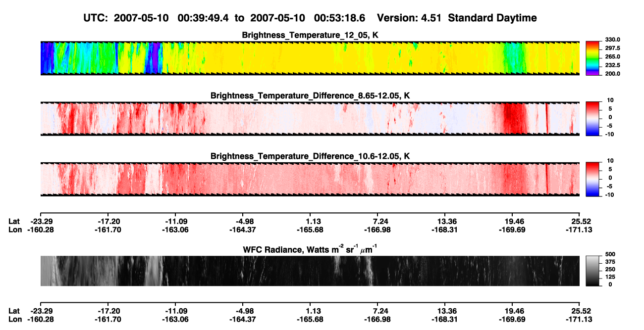The width and height of the screenshot is (644, 330).
Task: Select the WFC Radiance grayscale image strip
Action: tap(310, 271)
